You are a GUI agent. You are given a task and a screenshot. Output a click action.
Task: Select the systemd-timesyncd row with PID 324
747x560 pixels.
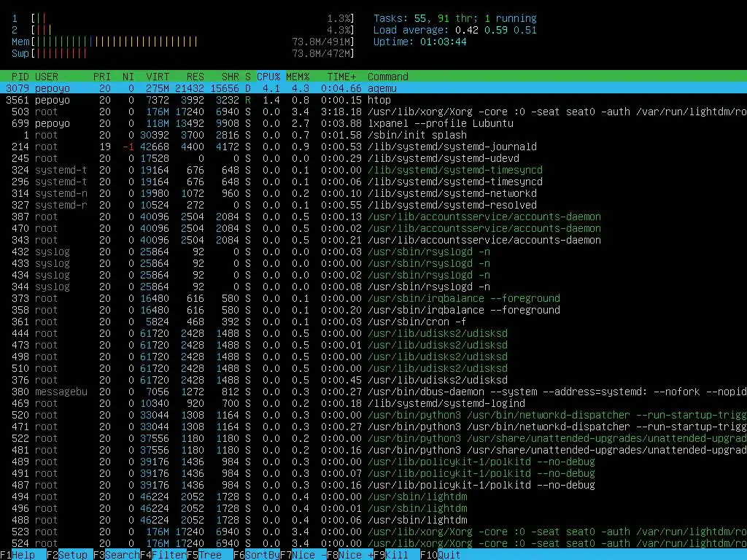click(x=373, y=170)
